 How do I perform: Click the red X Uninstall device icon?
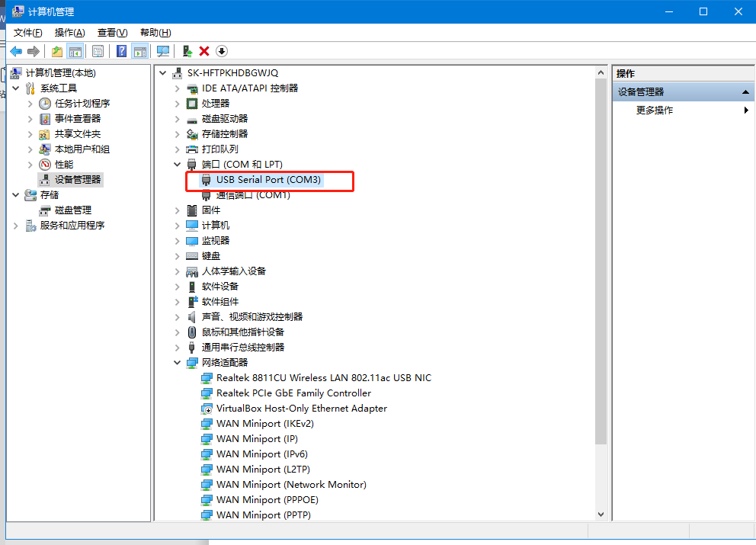click(204, 51)
